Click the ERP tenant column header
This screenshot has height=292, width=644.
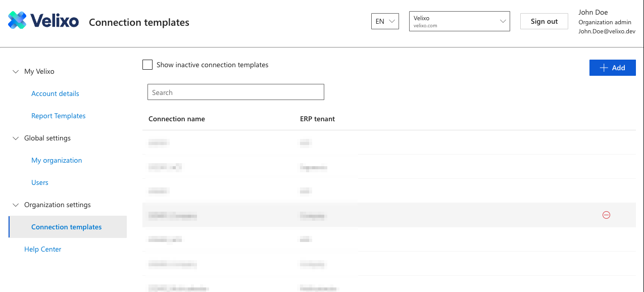(317, 119)
